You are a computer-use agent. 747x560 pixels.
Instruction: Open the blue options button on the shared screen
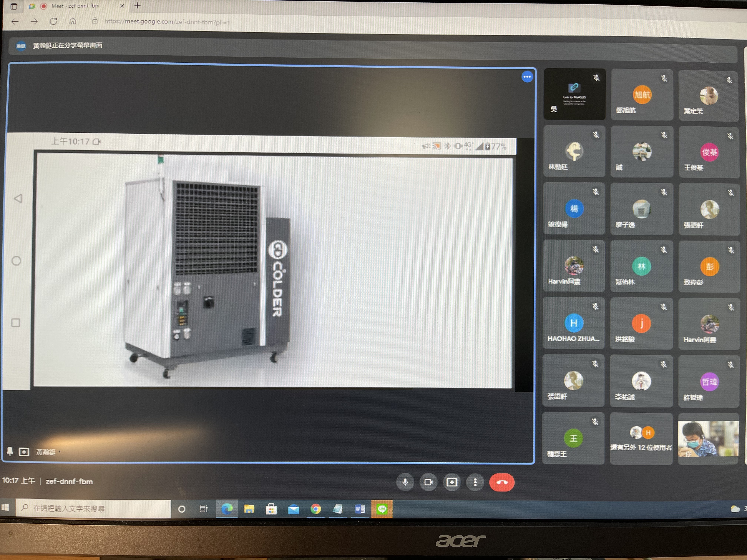(x=527, y=77)
